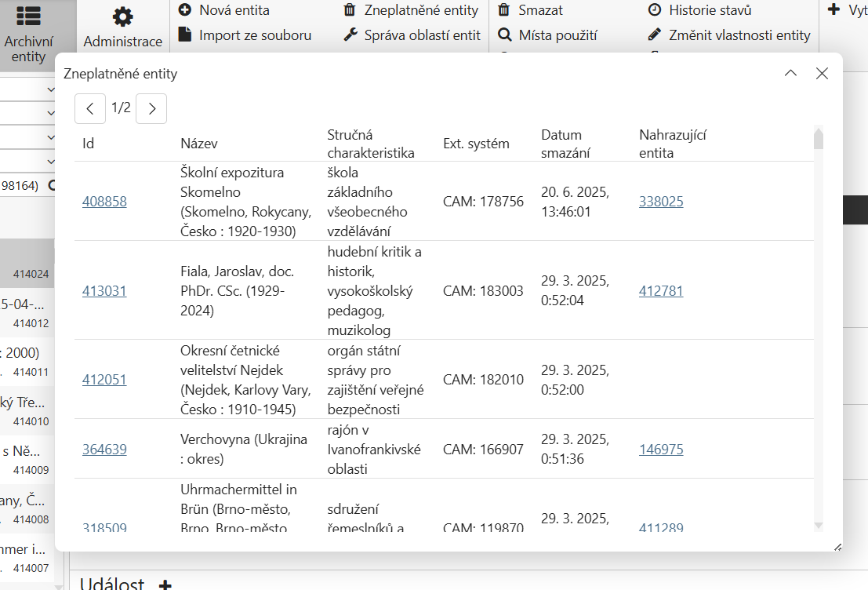The width and height of the screenshot is (868, 590).
Task: Click the Smazat trash icon
Action: (504, 10)
